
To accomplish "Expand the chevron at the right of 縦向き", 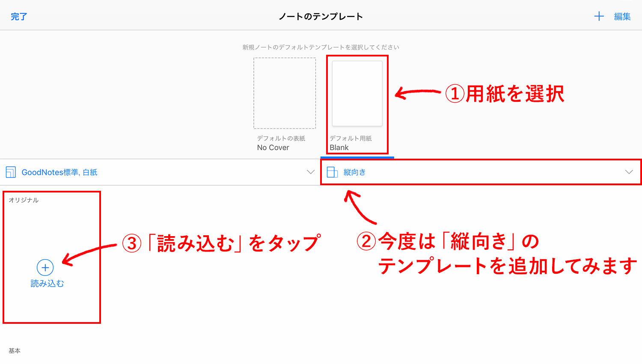I will [629, 172].
